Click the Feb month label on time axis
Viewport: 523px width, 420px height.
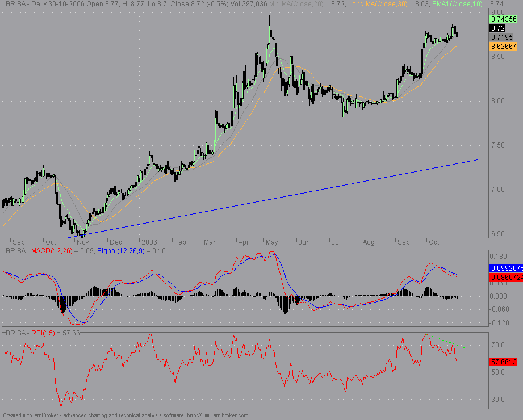[x=180, y=242]
